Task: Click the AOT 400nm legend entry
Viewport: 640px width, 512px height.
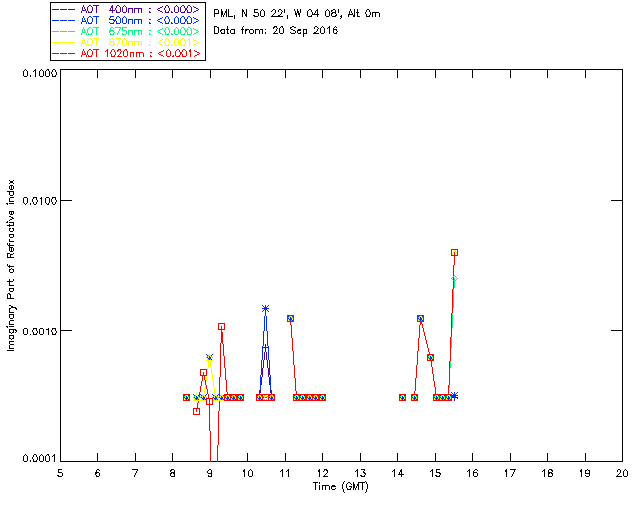Action: click(x=127, y=9)
